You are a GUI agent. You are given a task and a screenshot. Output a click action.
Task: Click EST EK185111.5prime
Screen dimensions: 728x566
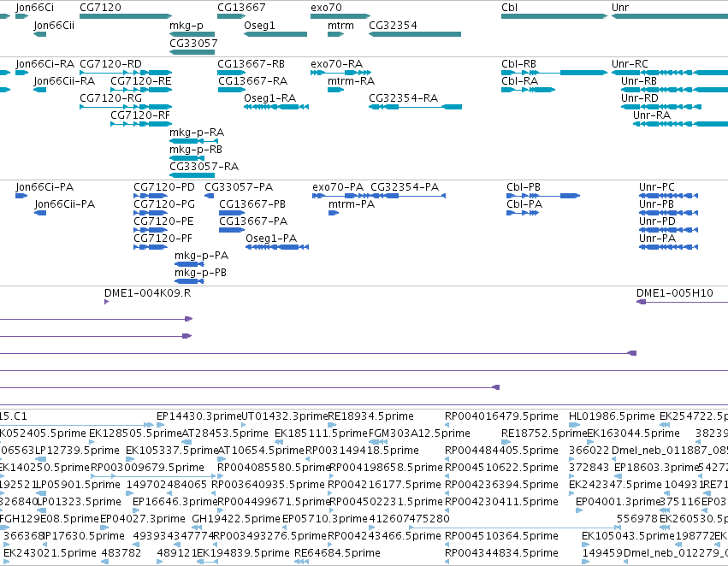[x=321, y=433]
